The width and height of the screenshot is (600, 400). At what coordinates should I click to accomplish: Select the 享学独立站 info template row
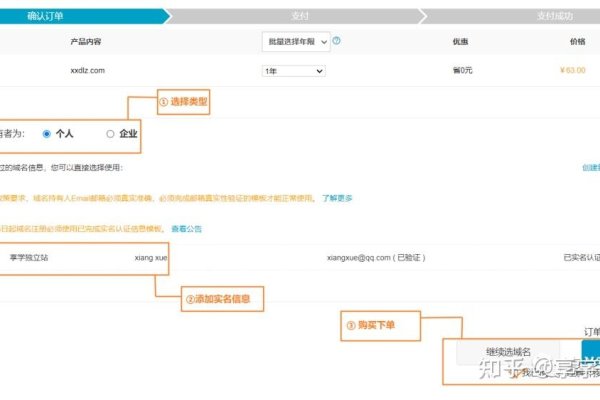pos(300,258)
